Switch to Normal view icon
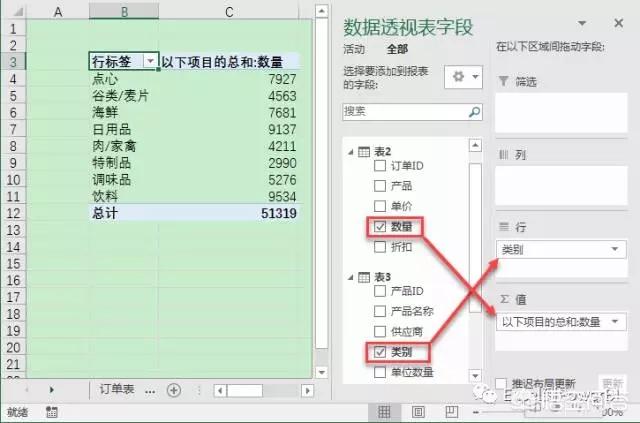This screenshot has height=423, width=640. (384, 412)
